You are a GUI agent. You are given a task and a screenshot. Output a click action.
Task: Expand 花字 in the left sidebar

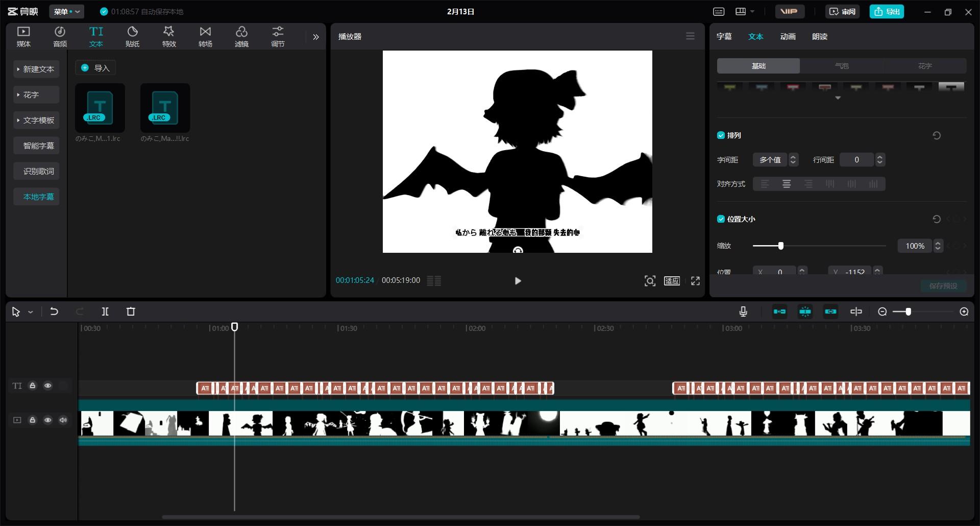pos(36,94)
